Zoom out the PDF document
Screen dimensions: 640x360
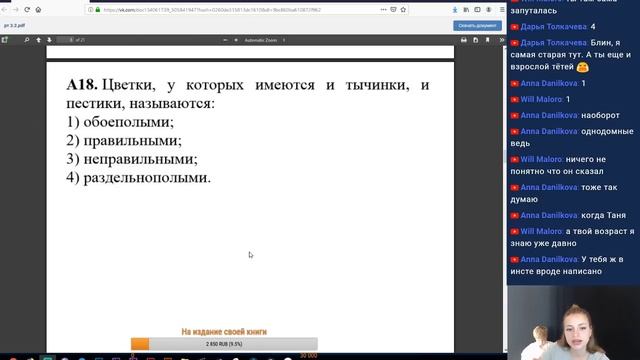[x=225, y=40]
